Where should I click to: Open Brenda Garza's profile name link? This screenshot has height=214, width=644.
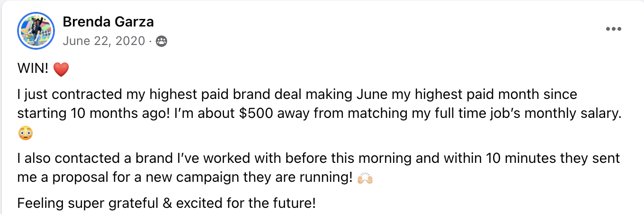pos(108,22)
